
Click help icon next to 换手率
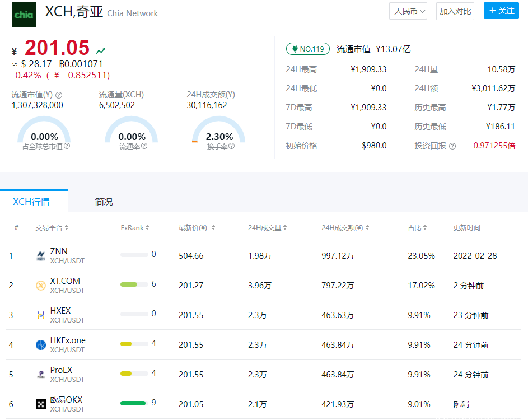pos(231,146)
